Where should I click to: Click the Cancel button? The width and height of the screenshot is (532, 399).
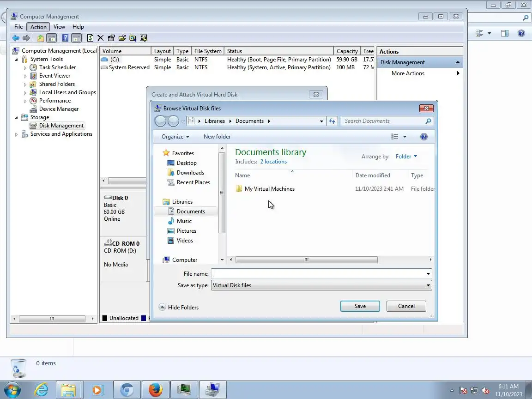pyautogui.click(x=406, y=306)
